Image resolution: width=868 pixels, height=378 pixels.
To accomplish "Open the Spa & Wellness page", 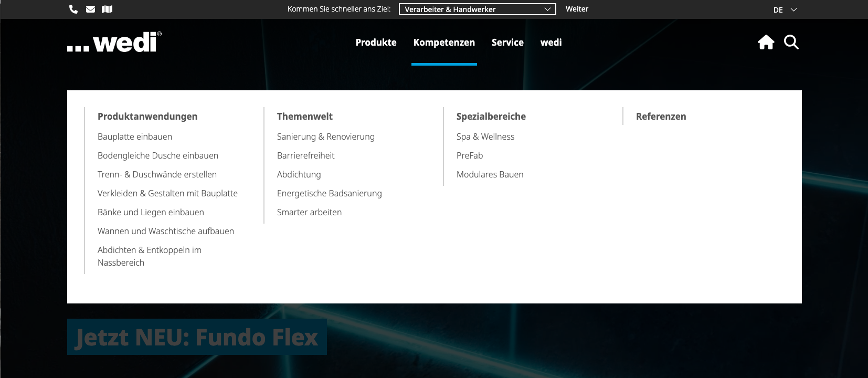I will (x=485, y=136).
